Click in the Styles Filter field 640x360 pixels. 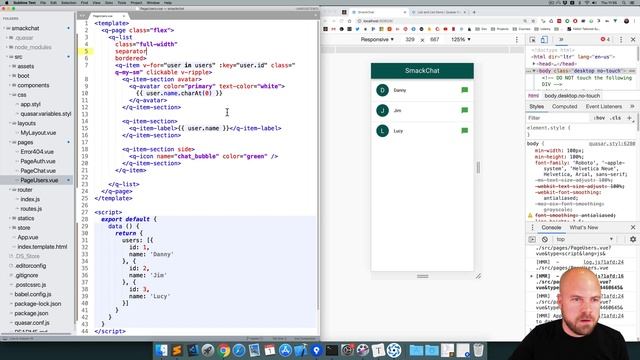tap(558, 118)
